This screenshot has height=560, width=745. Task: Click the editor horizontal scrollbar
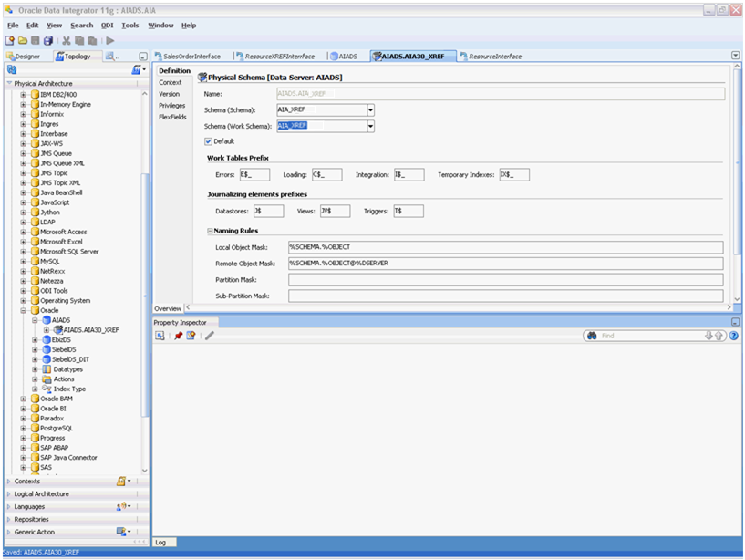pyautogui.click(x=459, y=307)
